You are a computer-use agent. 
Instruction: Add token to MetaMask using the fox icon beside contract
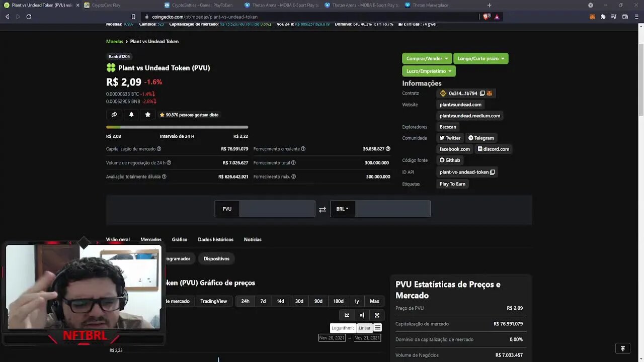pos(490,94)
